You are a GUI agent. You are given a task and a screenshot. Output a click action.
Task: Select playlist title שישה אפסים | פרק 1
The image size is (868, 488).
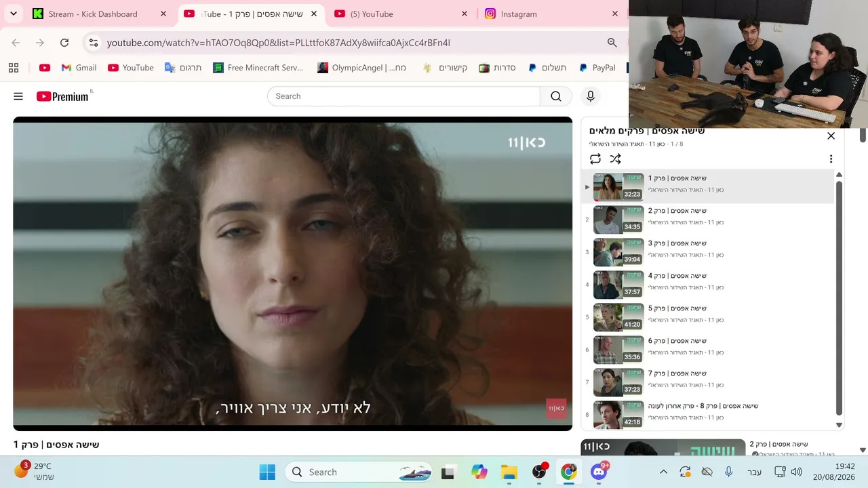pos(677,178)
